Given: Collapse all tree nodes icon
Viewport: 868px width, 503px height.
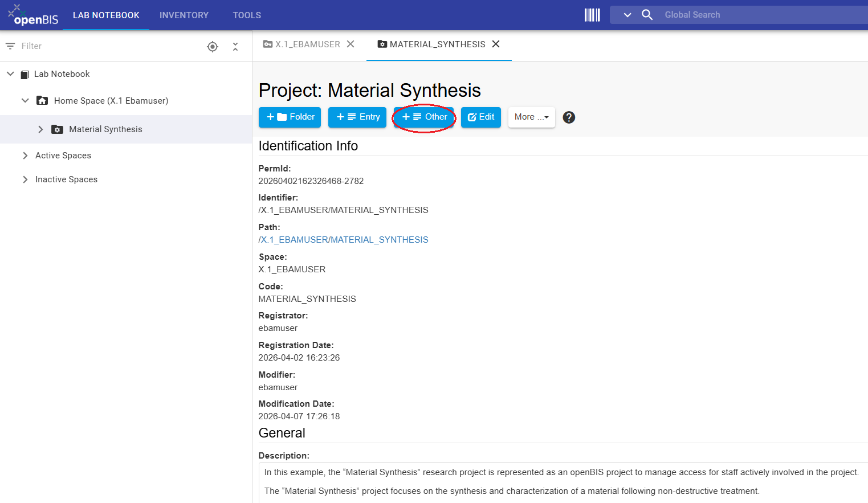Looking at the screenshot, I should 235,47.
